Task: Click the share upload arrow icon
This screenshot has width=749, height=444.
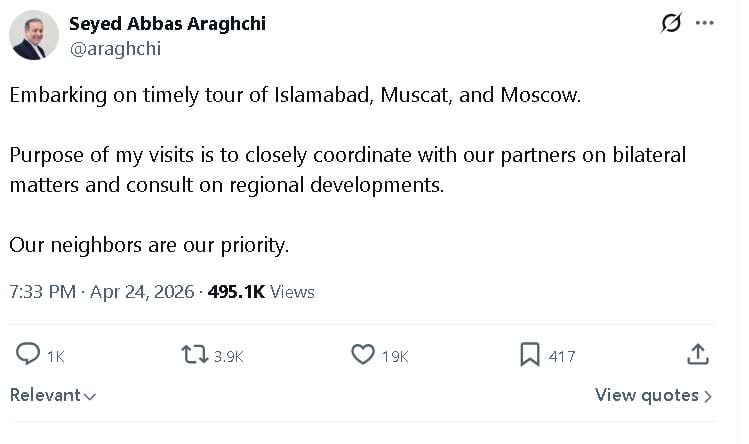Action: (698, 355)
